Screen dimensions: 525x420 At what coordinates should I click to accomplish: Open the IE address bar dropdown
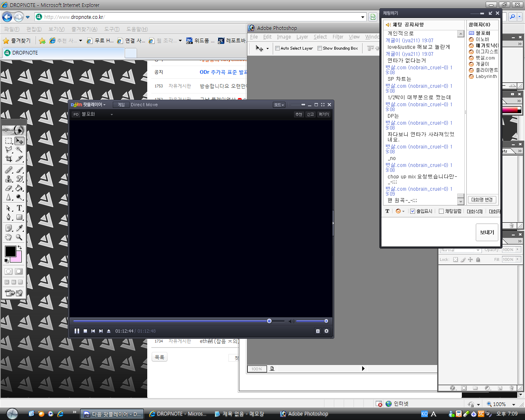tap(363, 17)
